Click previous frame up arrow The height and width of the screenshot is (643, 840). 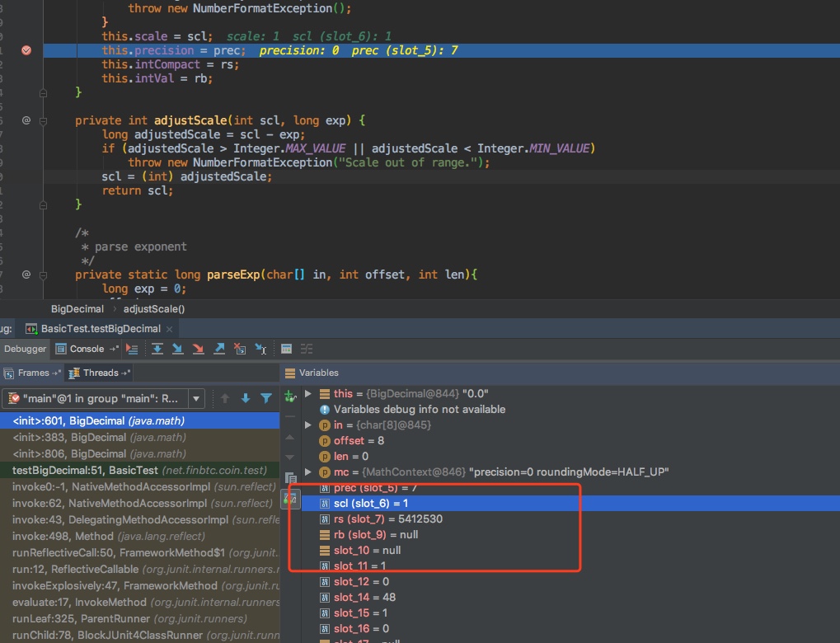[x=225, y=398]
